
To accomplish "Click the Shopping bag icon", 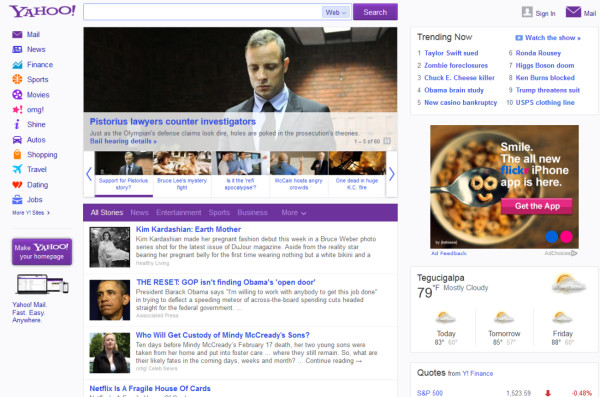I will (x=17, y=155).
